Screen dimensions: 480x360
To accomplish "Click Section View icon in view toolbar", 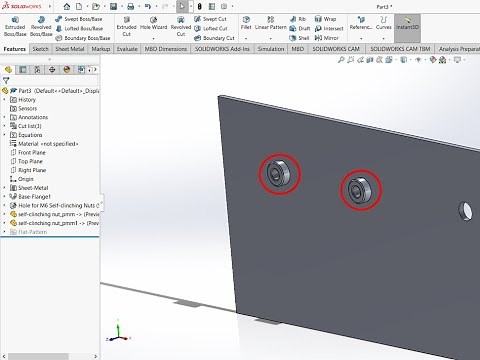I will [x=370, y=60].
